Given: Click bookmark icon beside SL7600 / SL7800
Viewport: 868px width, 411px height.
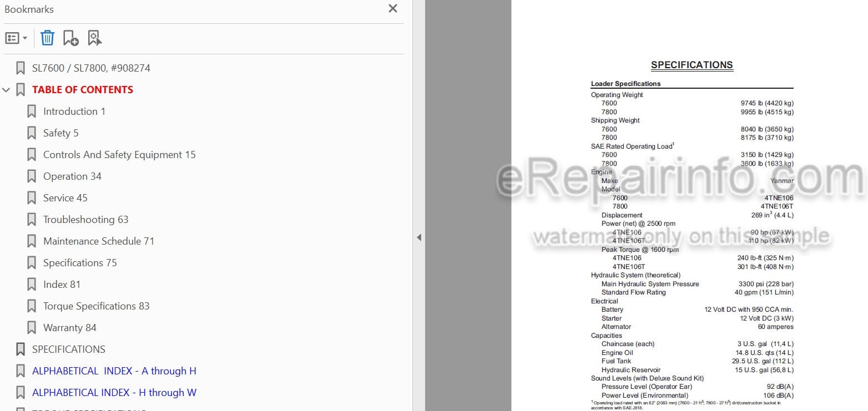Looking at the screenshot, I should [21, 68].
